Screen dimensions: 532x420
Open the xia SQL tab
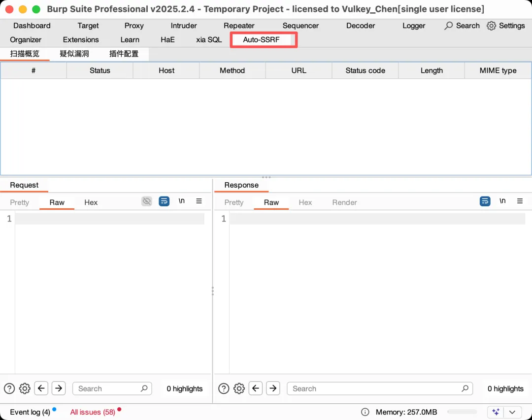click(209, 40)
